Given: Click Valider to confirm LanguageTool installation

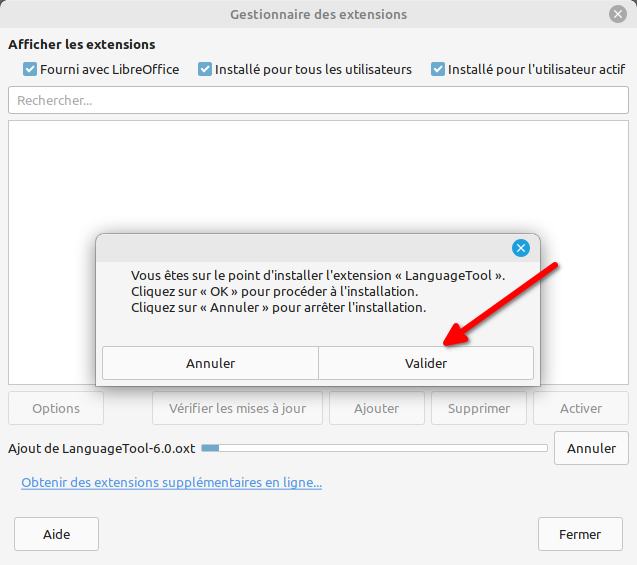Looking at the screenshot, I should (x=426, y=363).
